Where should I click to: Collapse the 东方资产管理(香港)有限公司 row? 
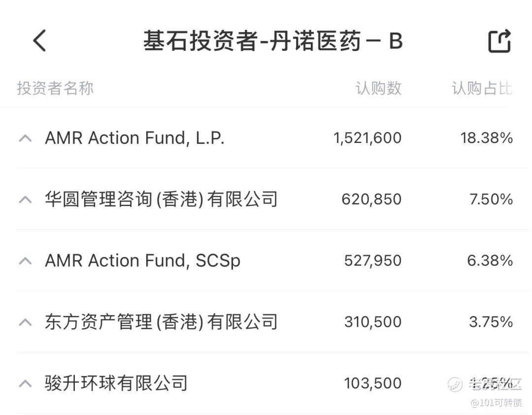[x=25, y=322]
